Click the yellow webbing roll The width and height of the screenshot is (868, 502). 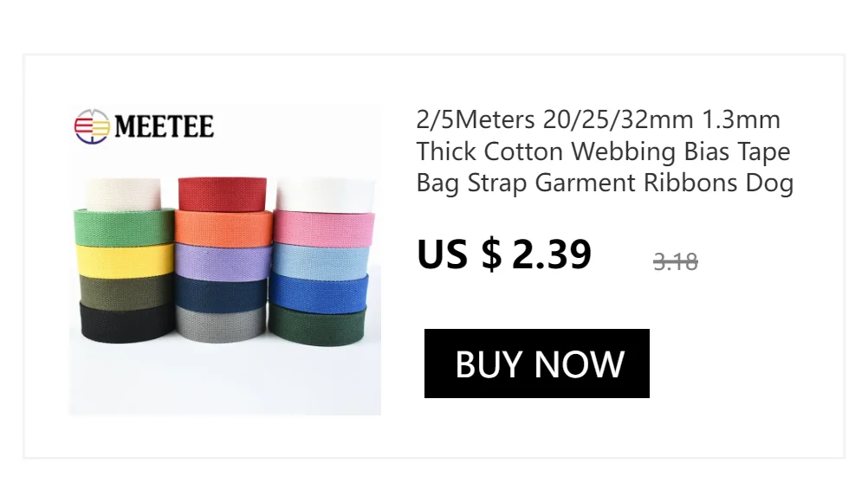click(x=125, y=260)
